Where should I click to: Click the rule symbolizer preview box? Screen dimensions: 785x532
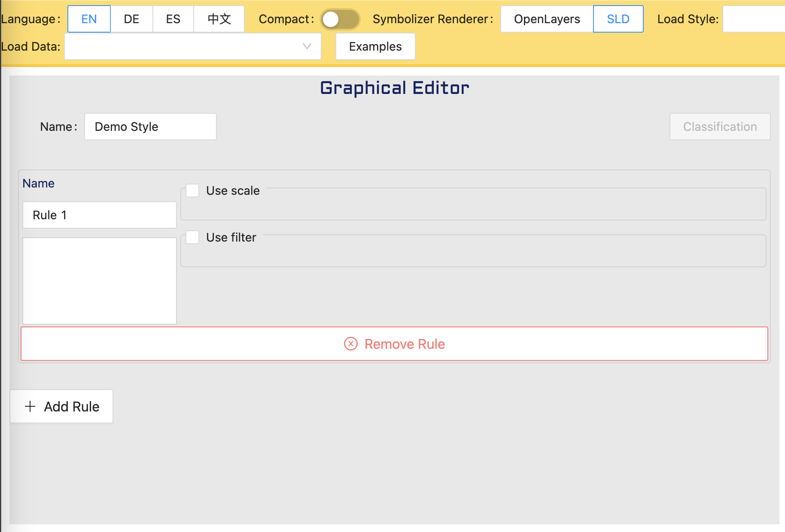pos(100,281)
